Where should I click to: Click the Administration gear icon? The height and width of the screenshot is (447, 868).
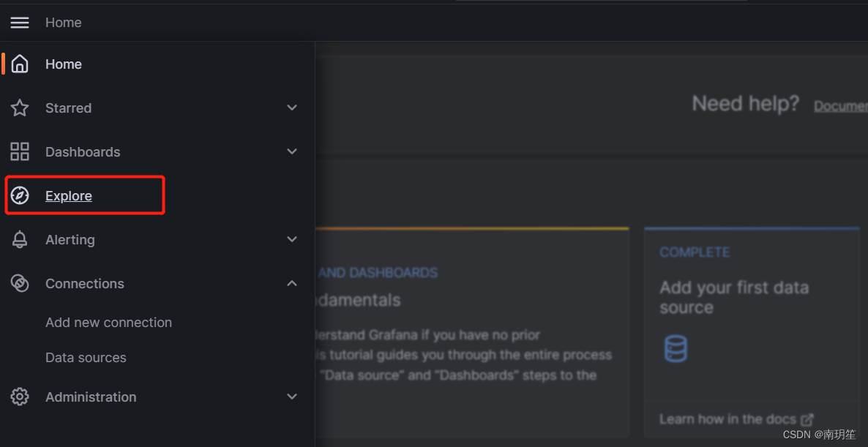pyautogui.click(x=19, y=397)
